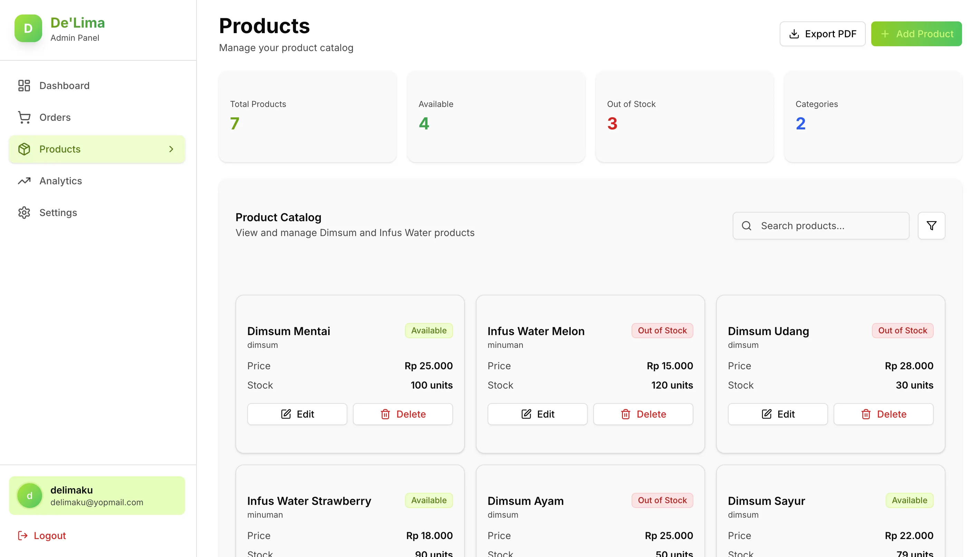Click the Available badge on Dimsum Mentai

click(x=429, y=331)
